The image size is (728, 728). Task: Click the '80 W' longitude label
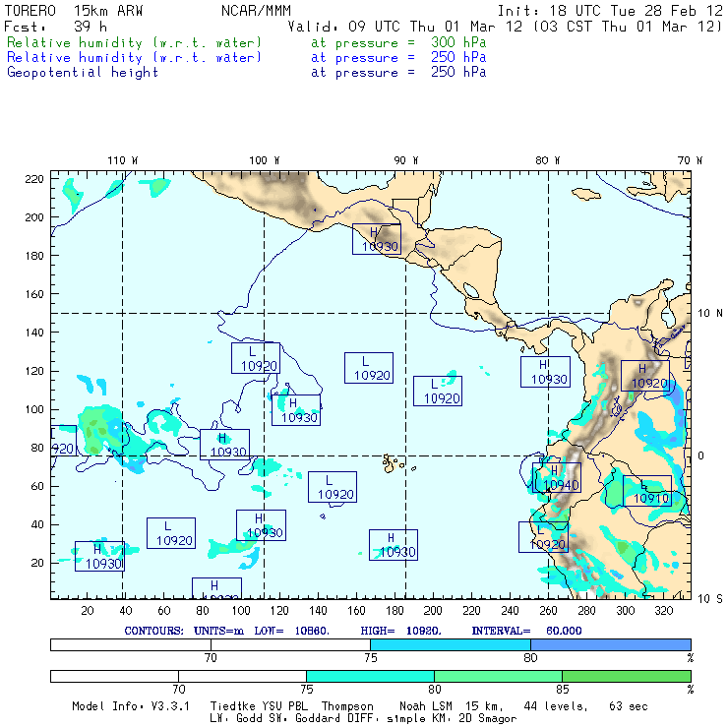point(547,160)
